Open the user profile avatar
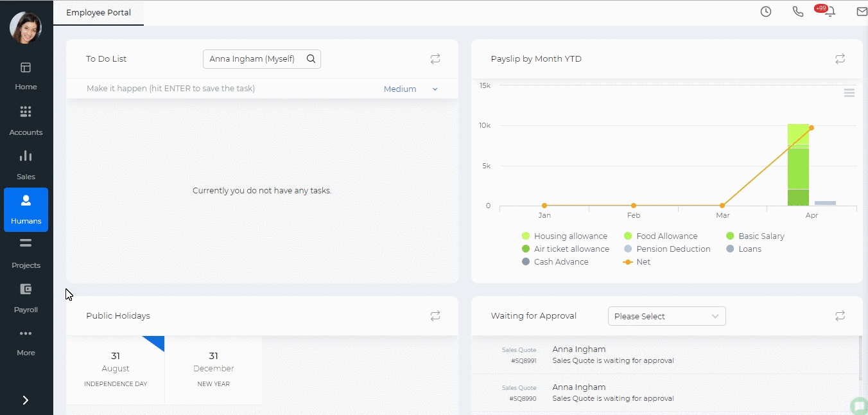The image size is (868, 415). [26, 28]
